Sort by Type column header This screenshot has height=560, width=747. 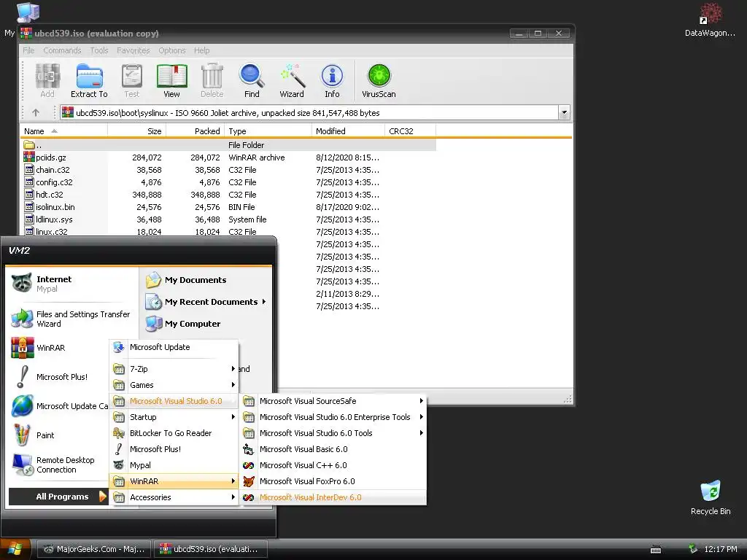(x=268, y=131)
